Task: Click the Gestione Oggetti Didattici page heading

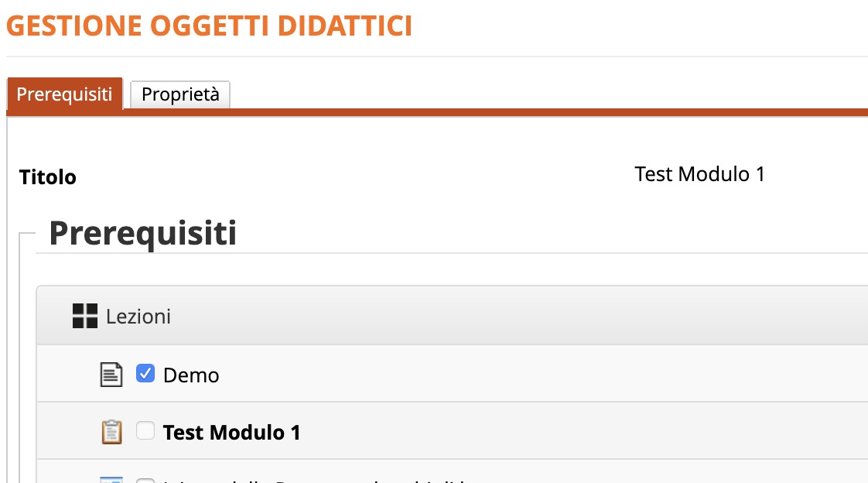Action: pos(209,26)
